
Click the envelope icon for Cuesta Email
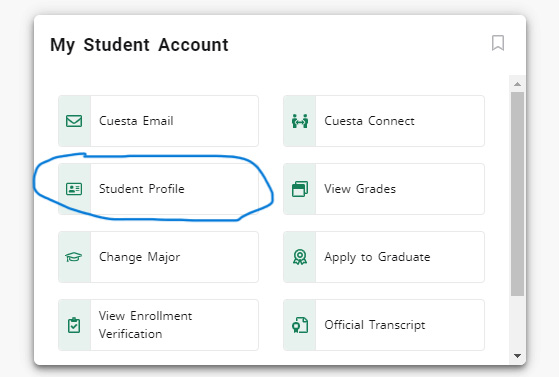74,121
